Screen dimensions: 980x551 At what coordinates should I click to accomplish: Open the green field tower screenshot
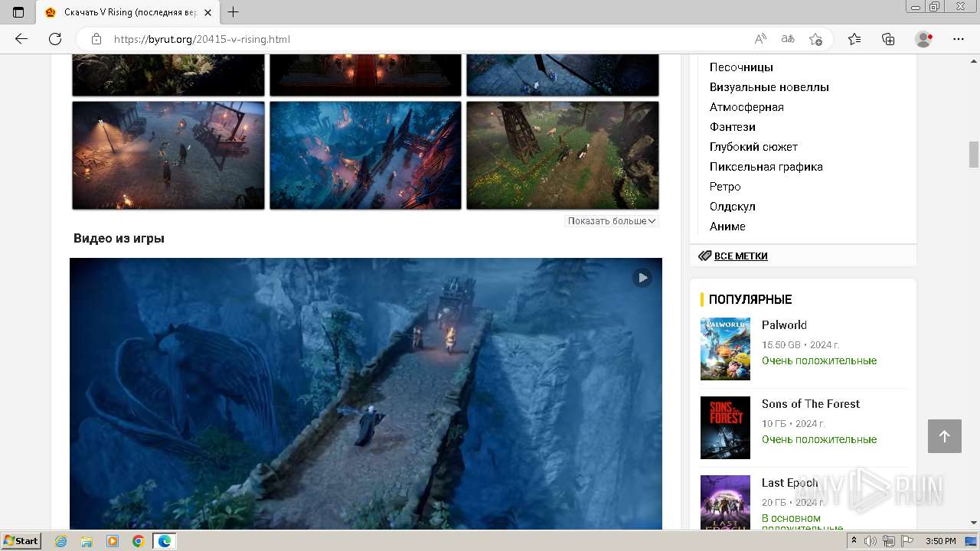point(563,155)
